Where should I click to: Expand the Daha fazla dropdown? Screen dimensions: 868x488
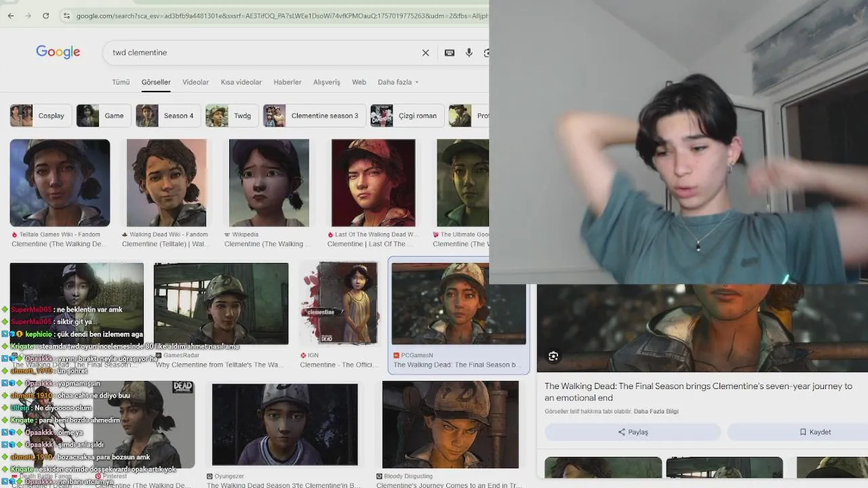click(398, 82)
